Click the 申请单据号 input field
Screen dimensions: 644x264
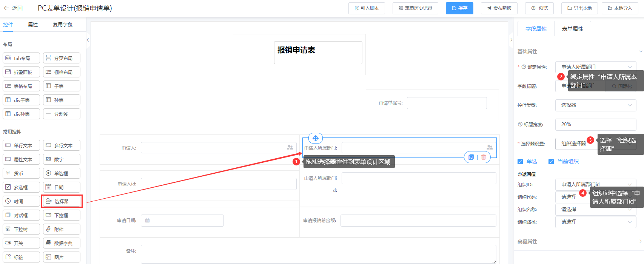pyautogui.click(x=447, y=103)
